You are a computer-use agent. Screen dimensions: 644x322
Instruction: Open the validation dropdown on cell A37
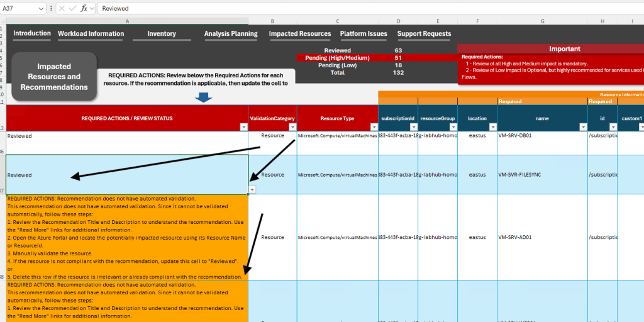pyautogui.click(x=252, y=189)
